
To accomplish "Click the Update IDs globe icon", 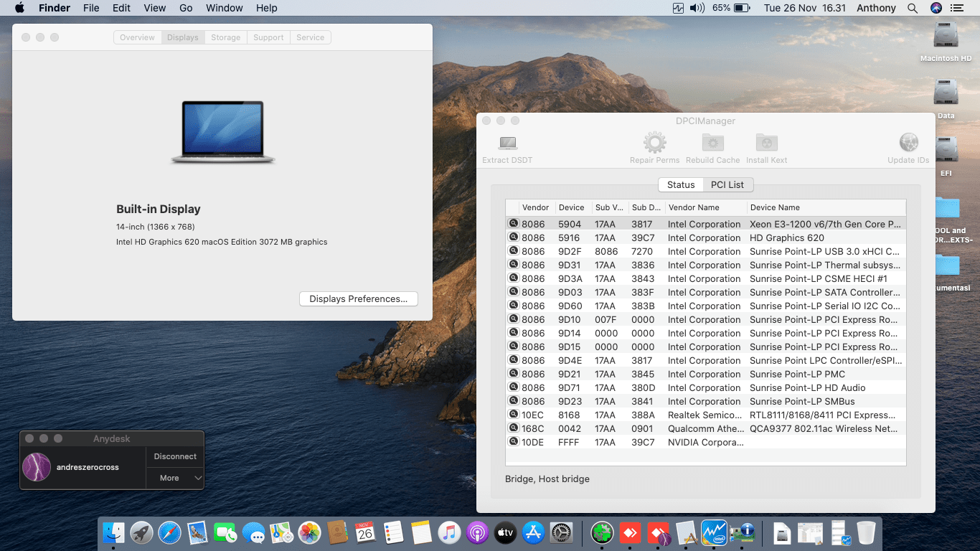I will pos(908,143).
